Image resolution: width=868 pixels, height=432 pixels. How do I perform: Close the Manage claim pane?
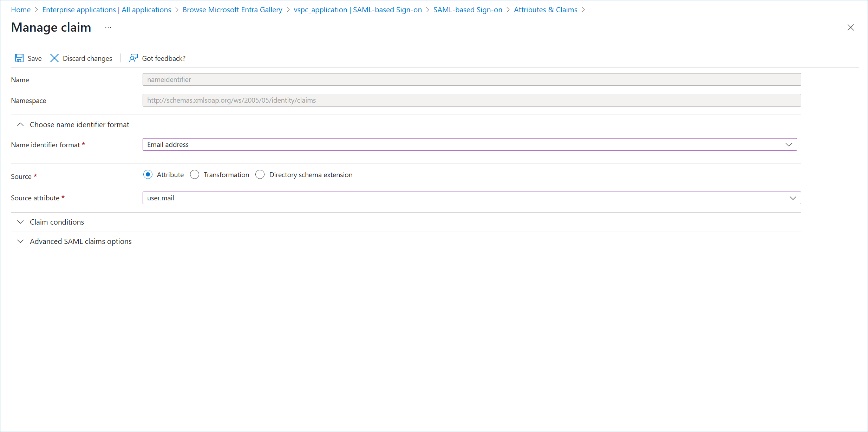(x=850, y=27)
